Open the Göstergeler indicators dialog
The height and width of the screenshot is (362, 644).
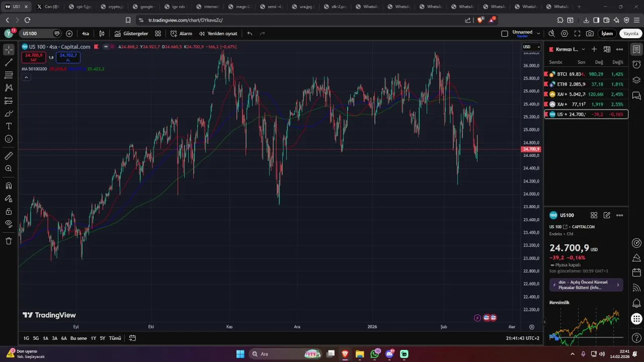pyautogui.click(x=131, y=34)
